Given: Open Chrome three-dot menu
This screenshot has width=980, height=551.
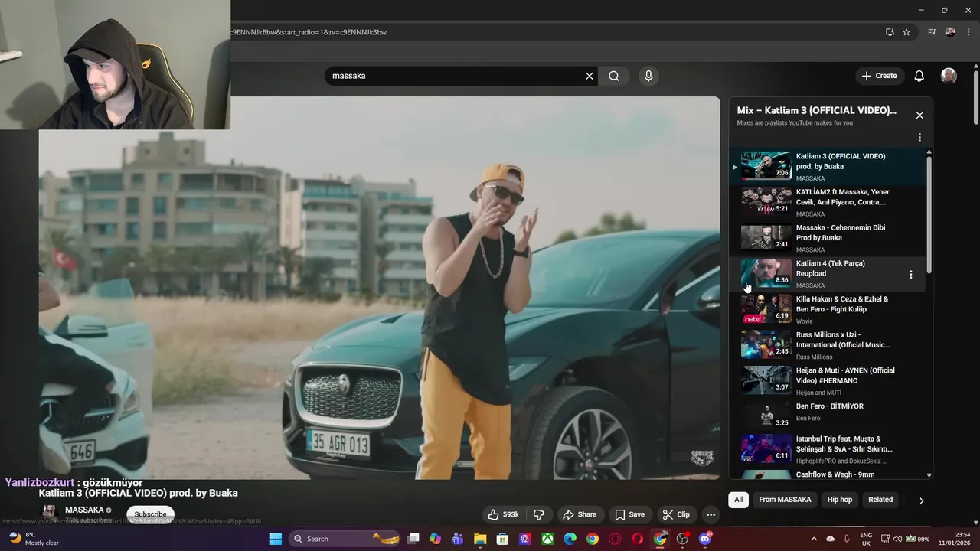Looking at the screenshot, I should pyautogui.click(x=969, y=32).
